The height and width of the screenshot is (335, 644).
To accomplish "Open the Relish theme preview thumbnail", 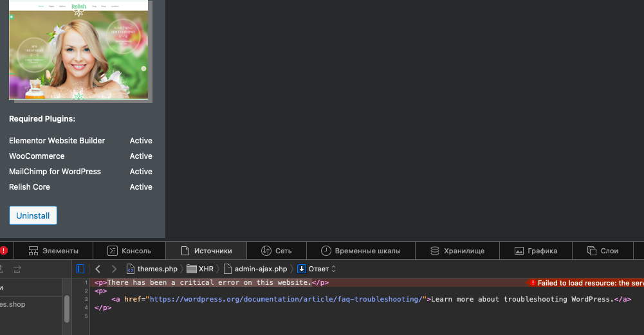I will click(78, 50).
